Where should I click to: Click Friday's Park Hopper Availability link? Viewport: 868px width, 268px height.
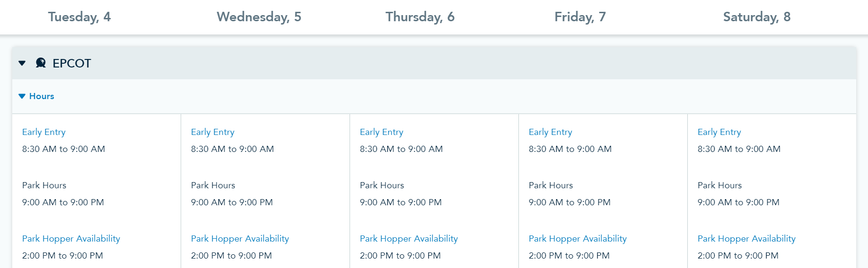pos(578,239)
